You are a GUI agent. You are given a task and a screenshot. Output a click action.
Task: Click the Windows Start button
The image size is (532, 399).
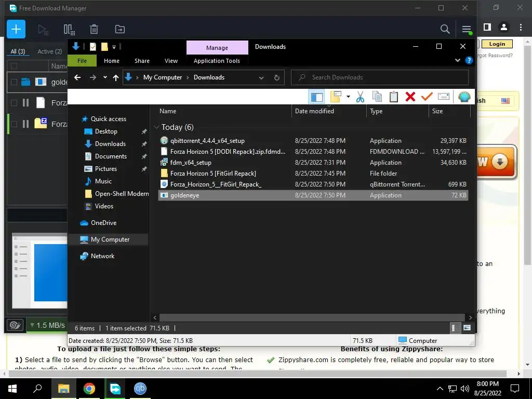tap(12, 389)
